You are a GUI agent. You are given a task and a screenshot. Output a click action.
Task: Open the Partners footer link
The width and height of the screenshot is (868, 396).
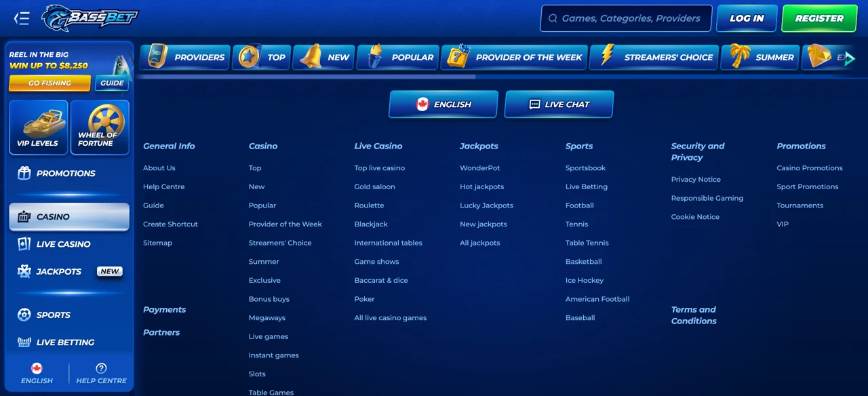tap(161, 332)
